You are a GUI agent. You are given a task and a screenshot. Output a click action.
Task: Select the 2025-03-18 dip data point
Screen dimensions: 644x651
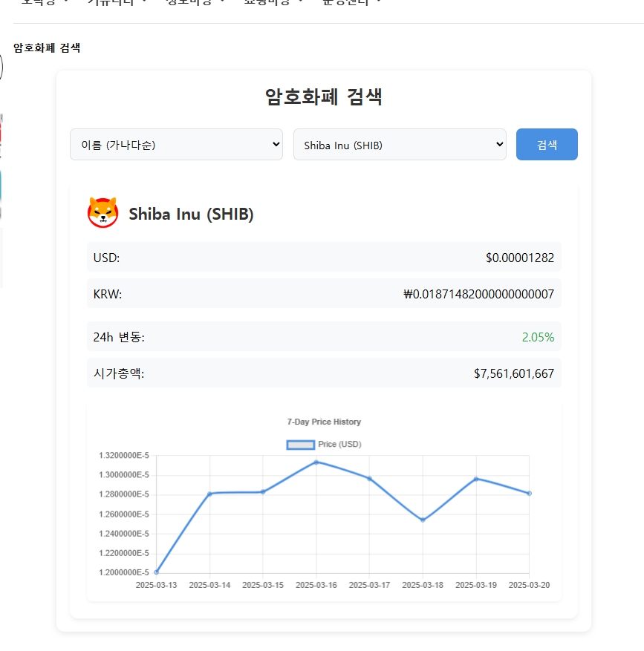[x=423, y=520]
